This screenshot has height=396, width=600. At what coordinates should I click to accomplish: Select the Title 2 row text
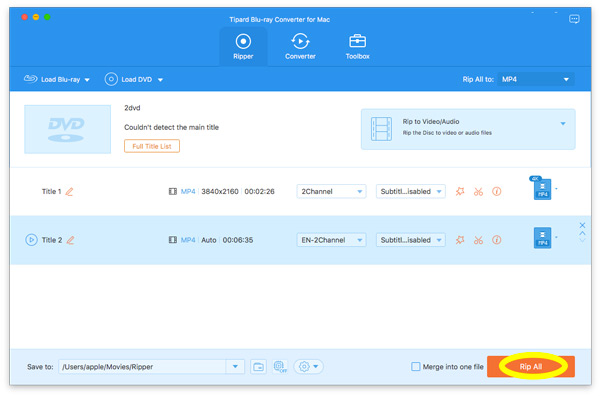point(52,240)
